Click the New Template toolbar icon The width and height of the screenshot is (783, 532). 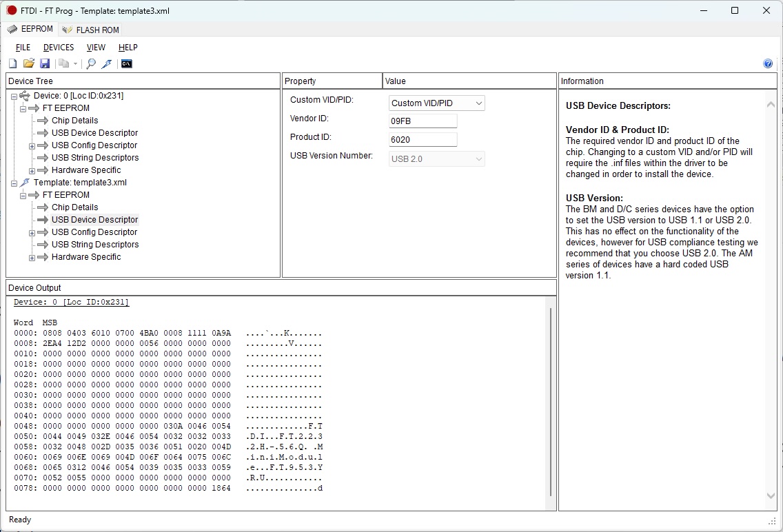12,63
